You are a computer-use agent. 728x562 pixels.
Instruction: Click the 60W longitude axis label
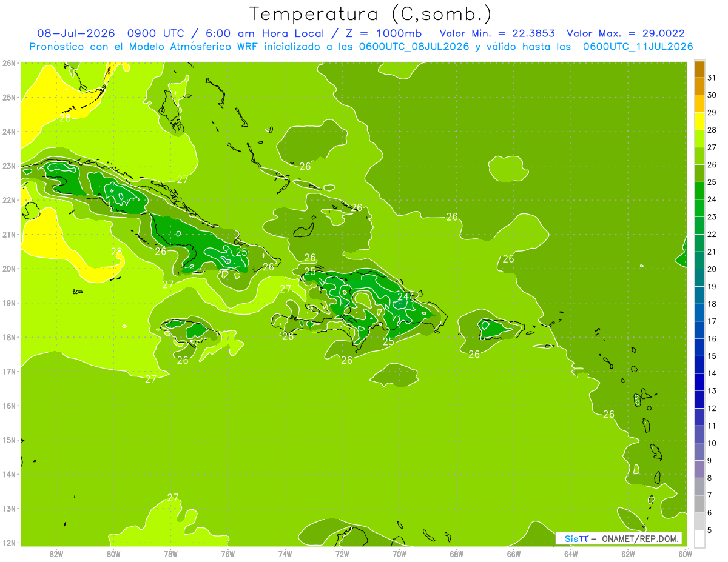coord(685,554)
